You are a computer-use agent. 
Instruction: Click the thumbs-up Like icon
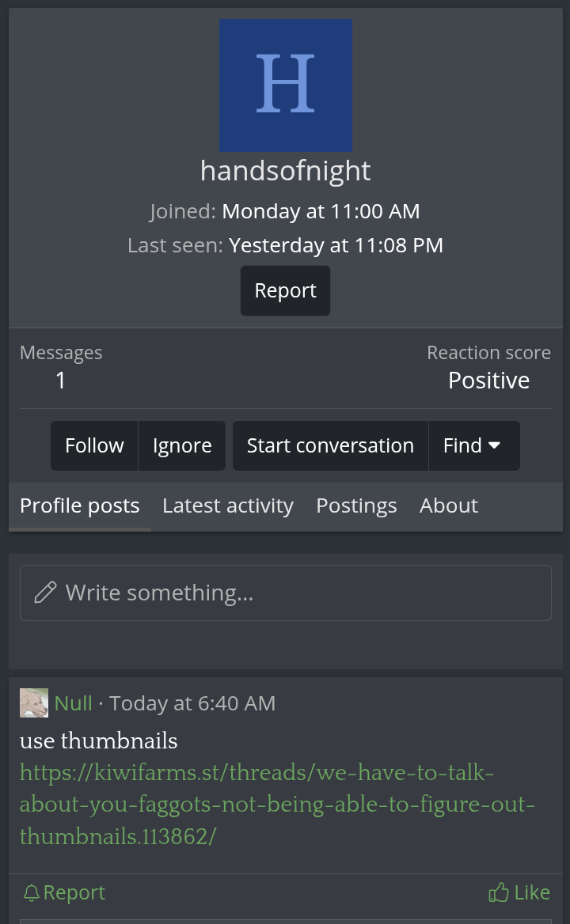(x=499, y=893)
